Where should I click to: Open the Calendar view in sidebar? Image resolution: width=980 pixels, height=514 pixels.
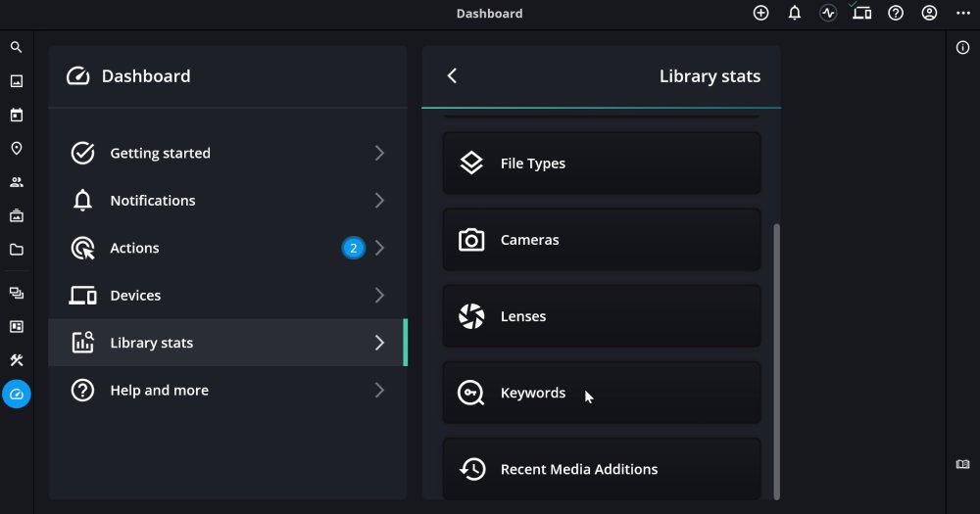tap(16, 116)
